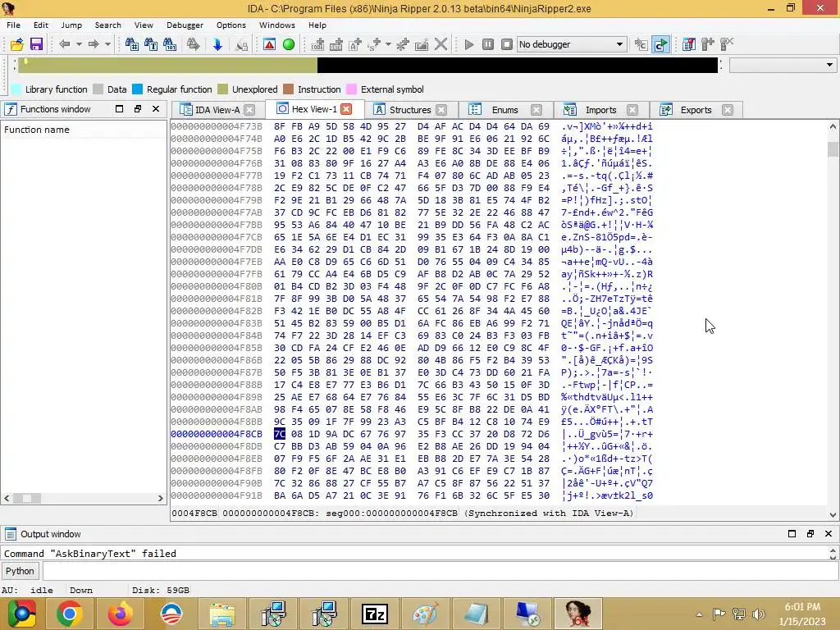840x630 pixels.
Task: Toggle the highlighted C run-arrow icon
Action: pyautogui.click(x=660, y=44)
